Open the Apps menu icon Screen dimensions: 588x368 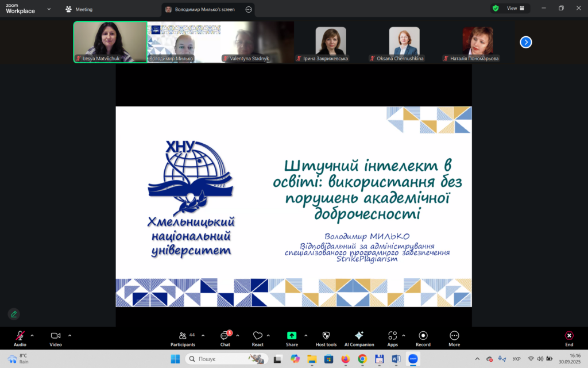click(x=392, y=338)
